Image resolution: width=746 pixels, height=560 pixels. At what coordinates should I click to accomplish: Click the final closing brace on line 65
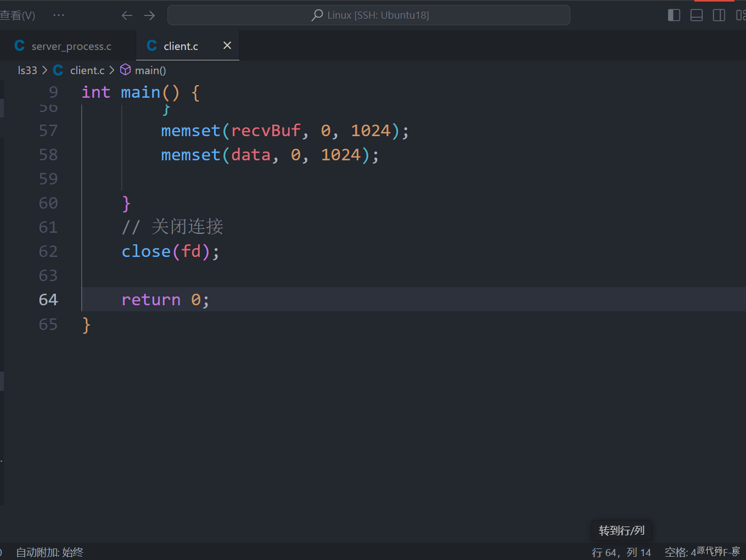[x=86, y=325]
